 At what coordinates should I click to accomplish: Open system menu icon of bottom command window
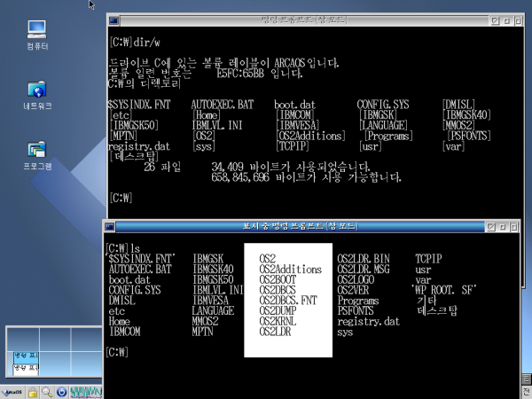108,227
